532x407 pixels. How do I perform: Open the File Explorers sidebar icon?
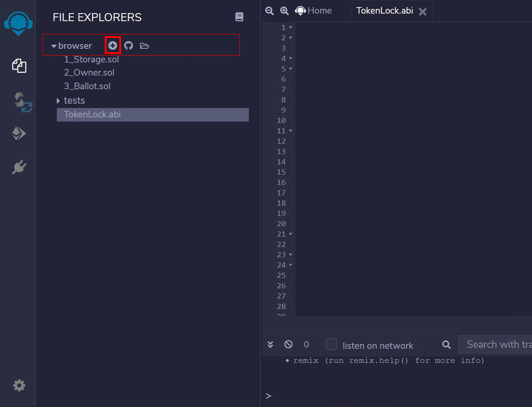click(x=19, y=66)
